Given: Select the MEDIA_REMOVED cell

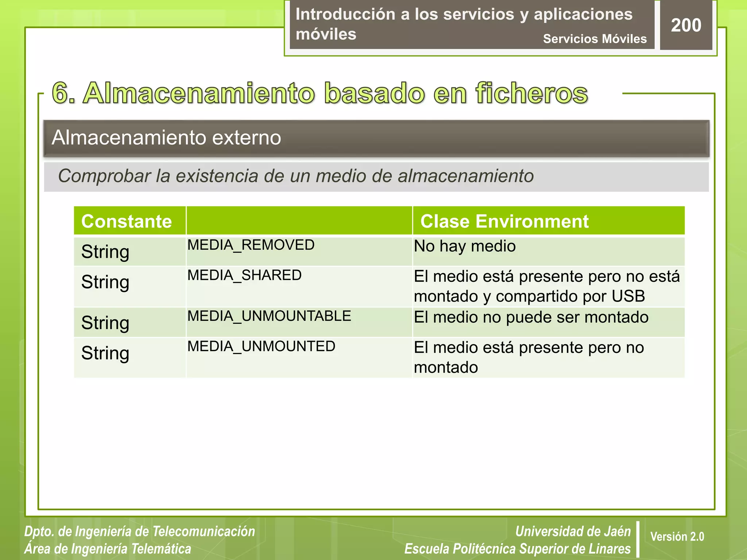Looking at the screenshot, I should tap(299, 252).
